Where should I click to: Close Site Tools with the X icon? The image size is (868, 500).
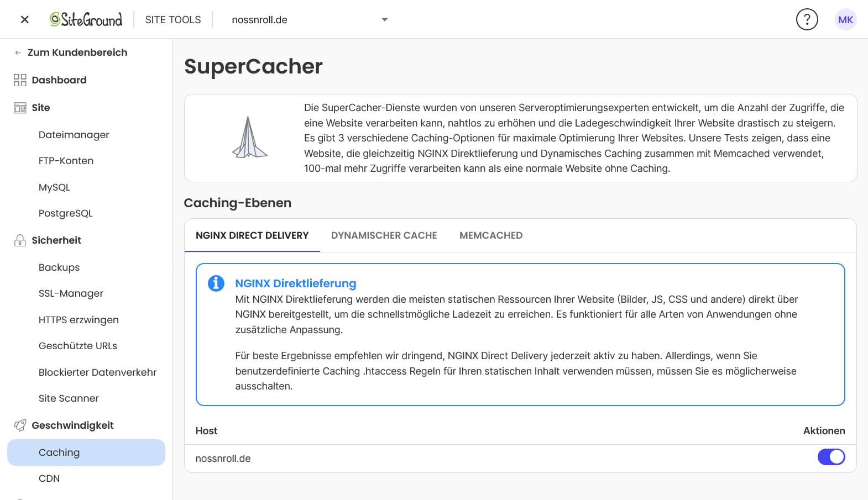click(x=24, y=20)
